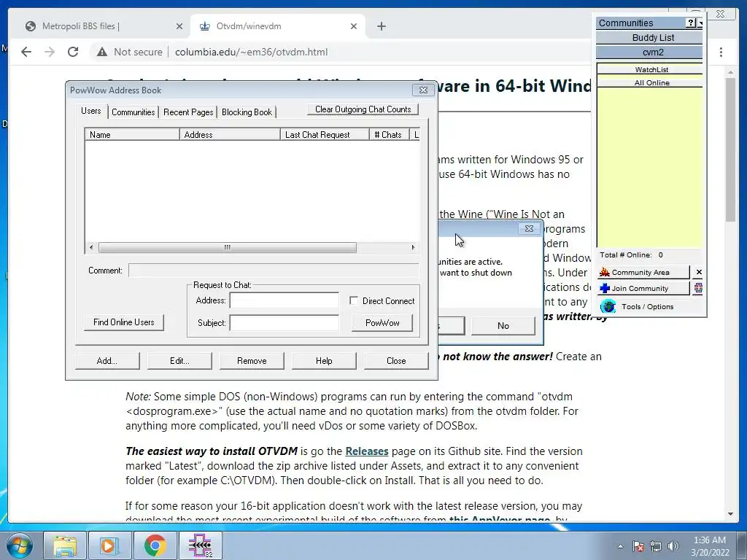Click Close at Address Book bottom
Screen dimensions: 747x560
pos(396,361)
